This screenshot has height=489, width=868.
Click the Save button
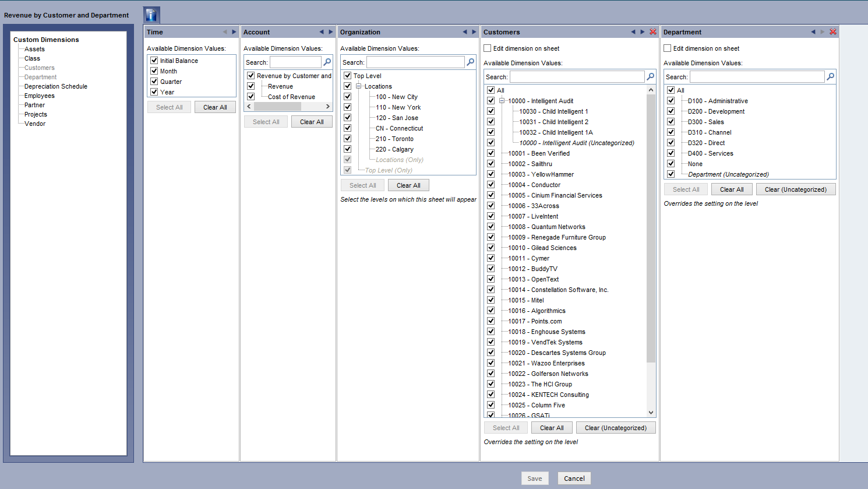[x=535, y=479]
